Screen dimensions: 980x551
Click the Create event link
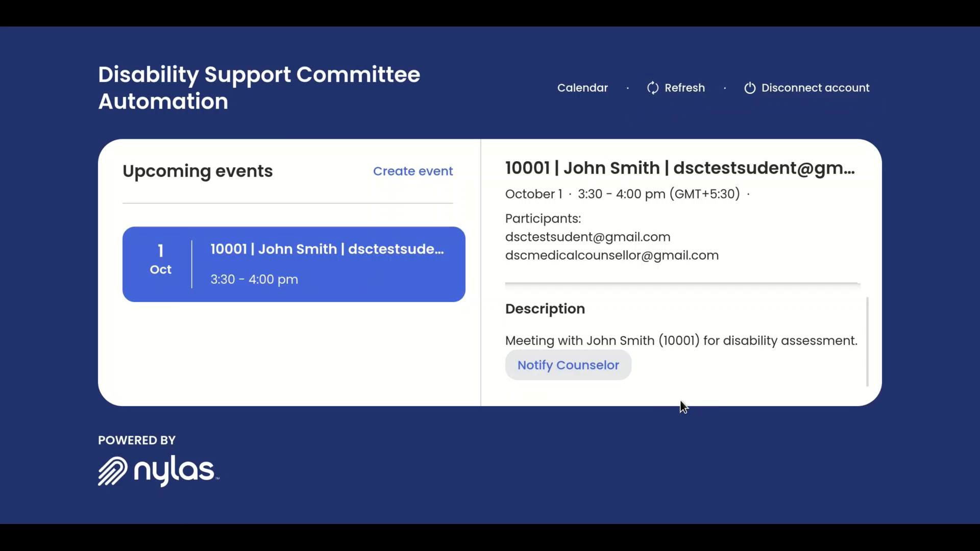(412, 171)
